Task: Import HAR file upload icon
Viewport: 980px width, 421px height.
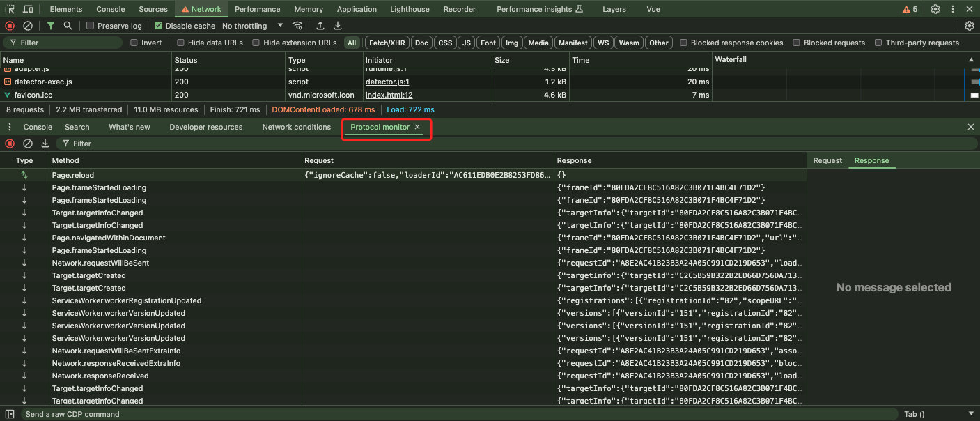Action: tap(320, 26)
